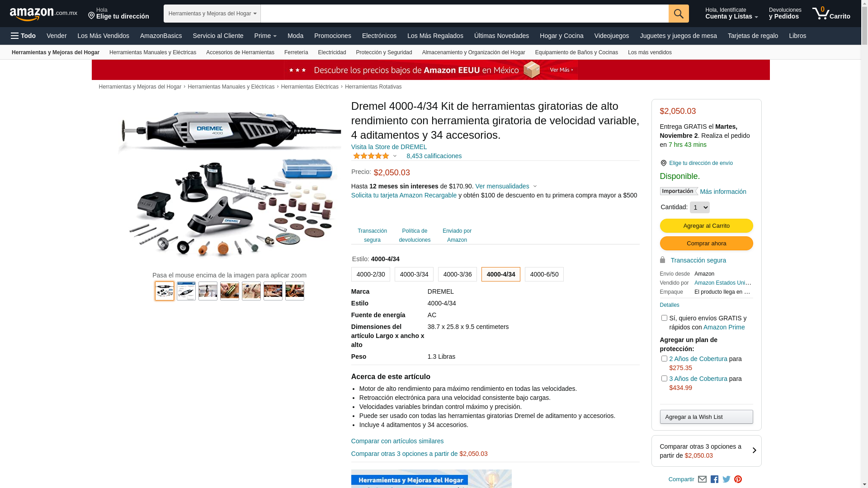Open the Cantidad quantity dropdown

click(699, 207)
